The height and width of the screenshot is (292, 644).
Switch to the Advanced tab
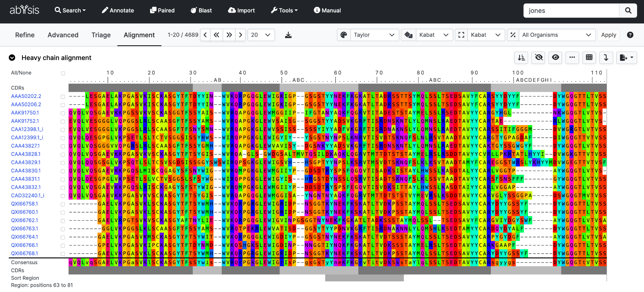[63, 35]
